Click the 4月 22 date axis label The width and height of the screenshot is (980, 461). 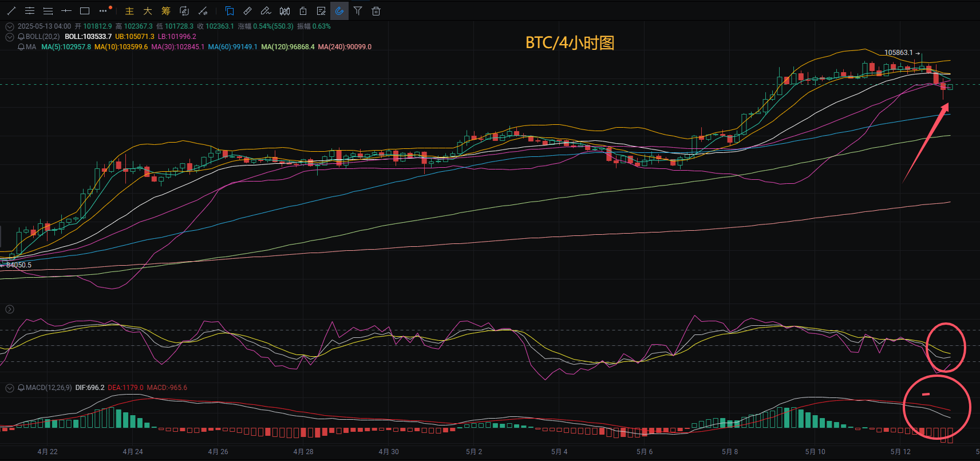point(48,452)
